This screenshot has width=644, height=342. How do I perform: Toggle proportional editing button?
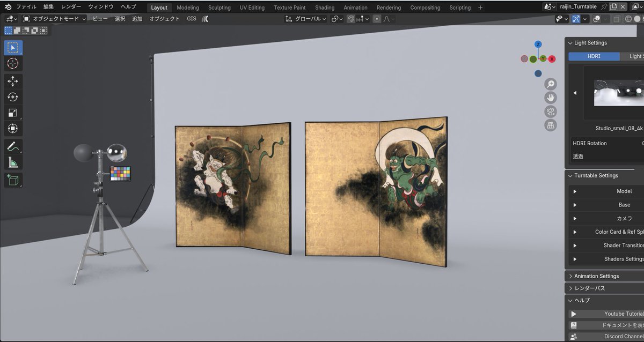[377, 19]
